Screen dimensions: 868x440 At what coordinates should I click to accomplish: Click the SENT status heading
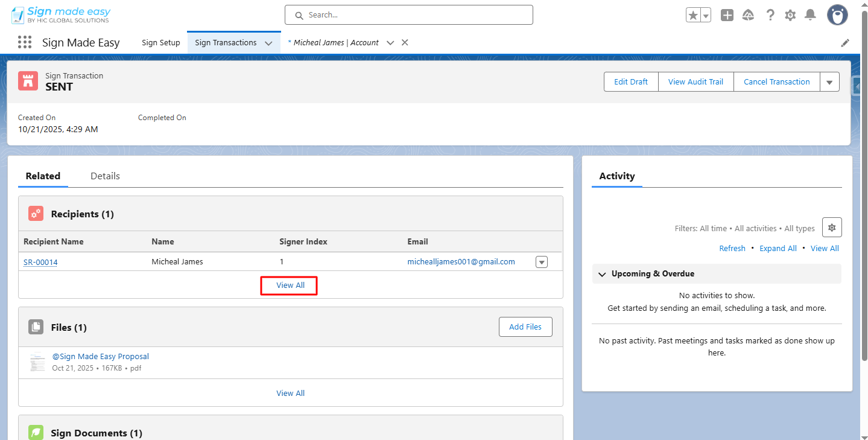coord(59,87)
